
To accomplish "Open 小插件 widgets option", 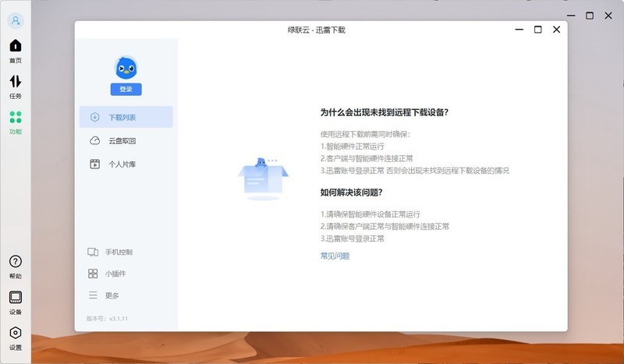I will coord(107,274).
